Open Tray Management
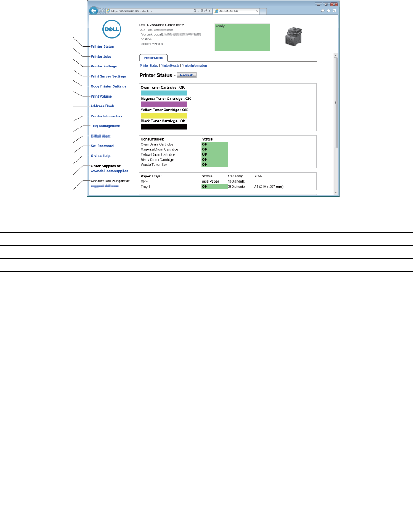Screen dimensions: 413x532 tap(106, 126)
